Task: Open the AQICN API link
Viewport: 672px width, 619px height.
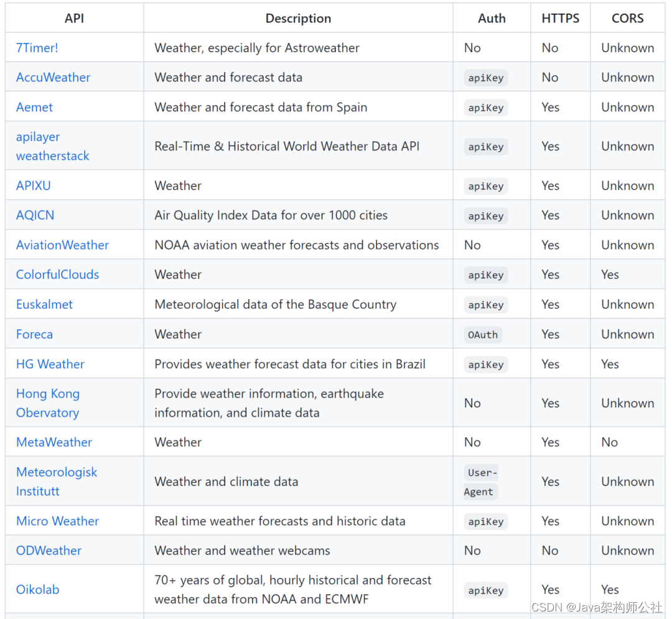Action: [x=35, y=215]
